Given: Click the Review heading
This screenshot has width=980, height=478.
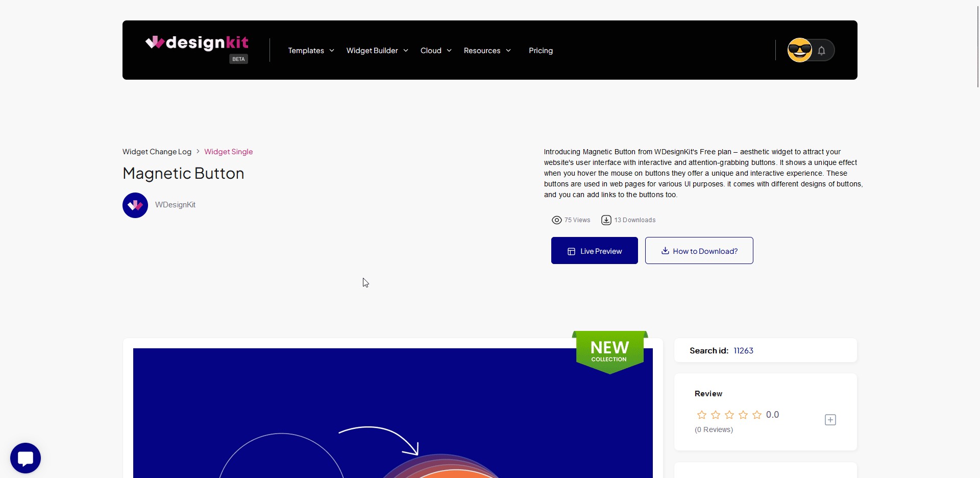Looking at the screenshot, I should (x=708, y=394).
